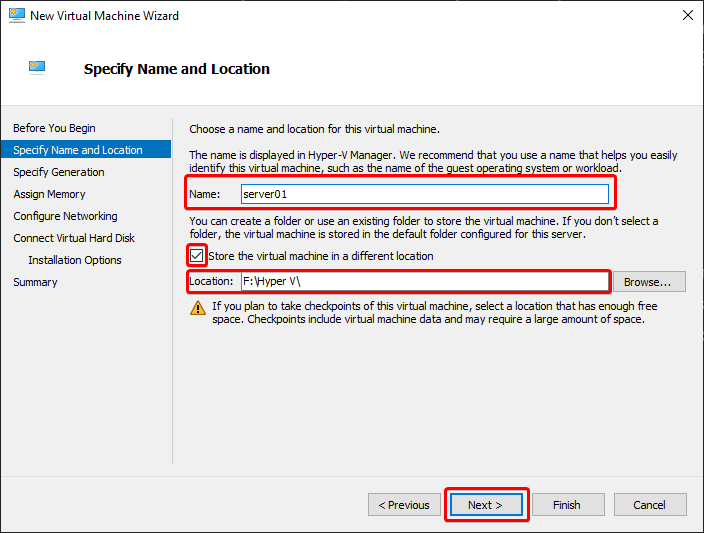Uncheck Store the virtual machine in different location
The height and width of the screenshot is (533, 704).
click(x=196, y=256)
